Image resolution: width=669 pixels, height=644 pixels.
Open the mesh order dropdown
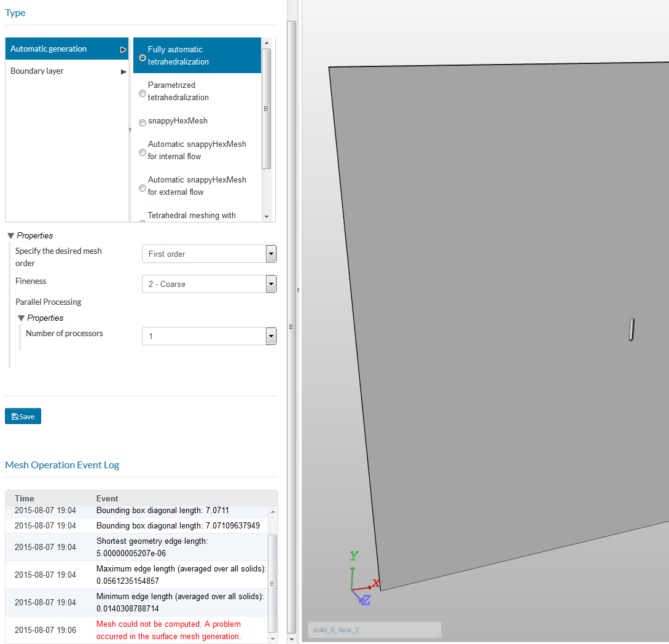[x=271, y=254]
